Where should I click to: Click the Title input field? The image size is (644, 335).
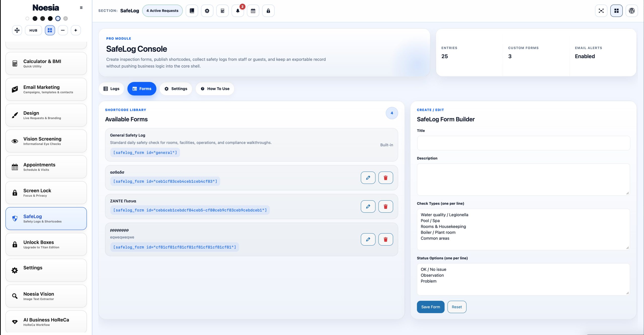pyautogui.click(x=524, y=143)
